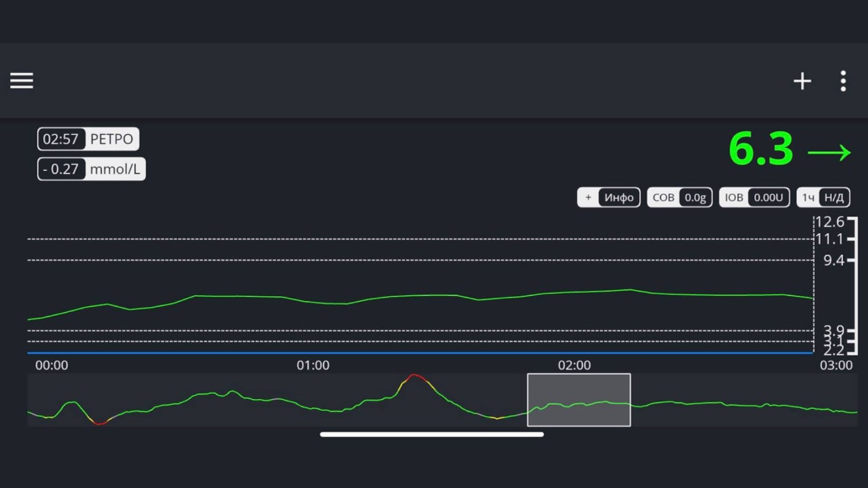The width and height of the screenshot is (868, 488).
Task: Expand the + Инфо pill
Action: pos(608,197)
